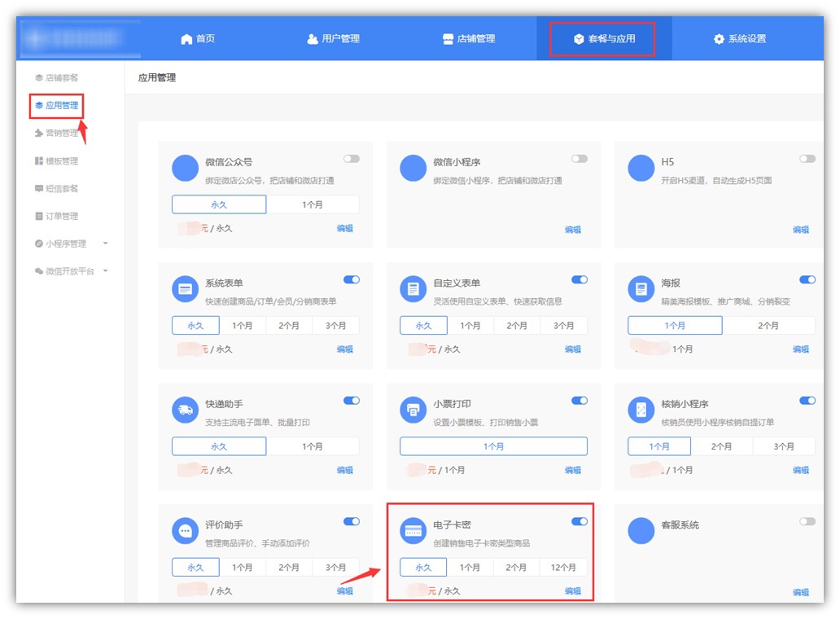Click 编辑 link on the 电子卡密 card
The width and height of the screenshot is (840, 619).
point(573,591)
